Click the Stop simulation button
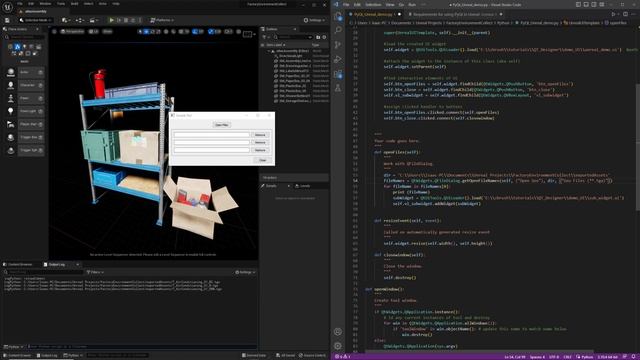640x360 pixels. pyautogui.click(x=126, y=20)
